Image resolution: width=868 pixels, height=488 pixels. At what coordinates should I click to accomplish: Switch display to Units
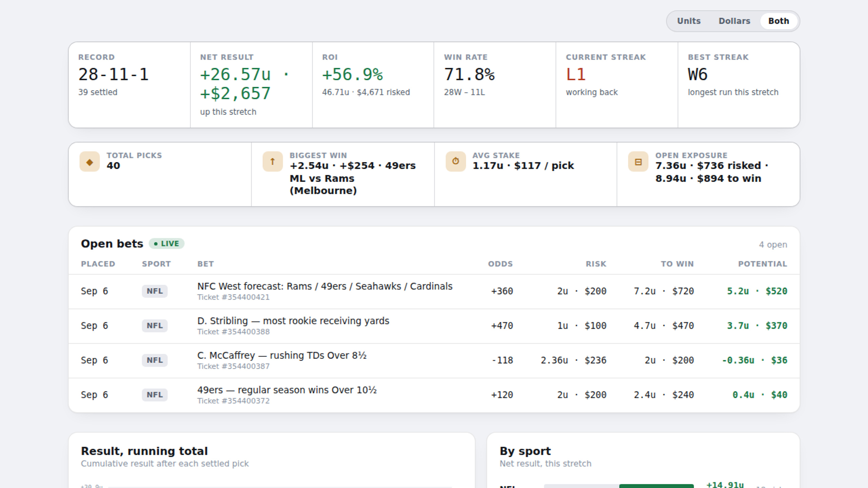pos(689,21)
